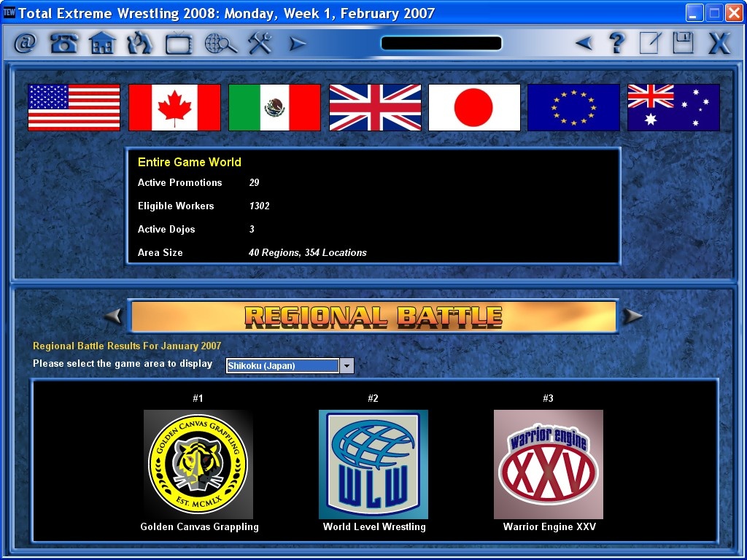Click the toolbar forward arrow to advance
Image resolution: width=747 pixels, height=560 pixels.
tap(297, 44)
